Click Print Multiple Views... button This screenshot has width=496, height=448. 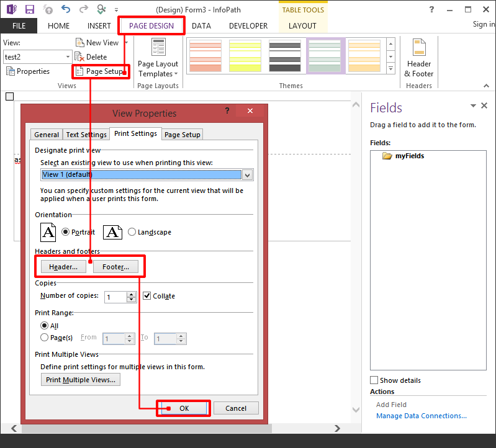[x=81, y=380]
